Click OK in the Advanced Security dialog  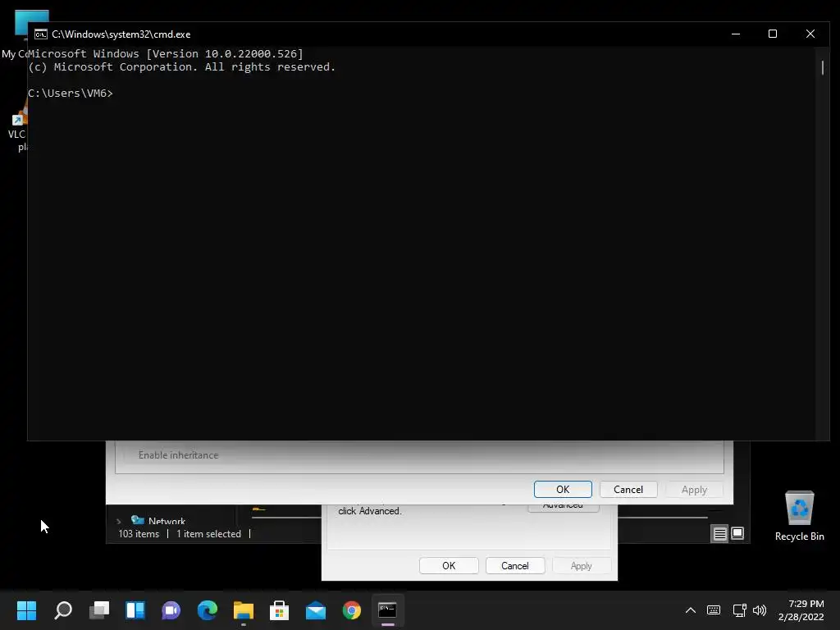click(x=563, y=489)
